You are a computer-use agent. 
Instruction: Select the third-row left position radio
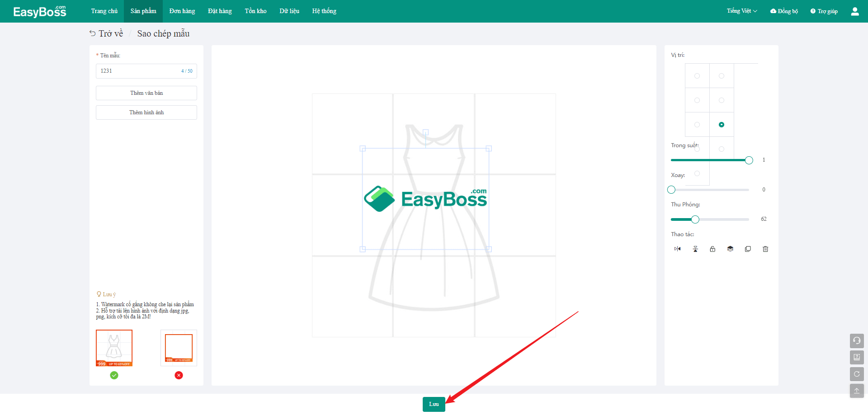697,125
